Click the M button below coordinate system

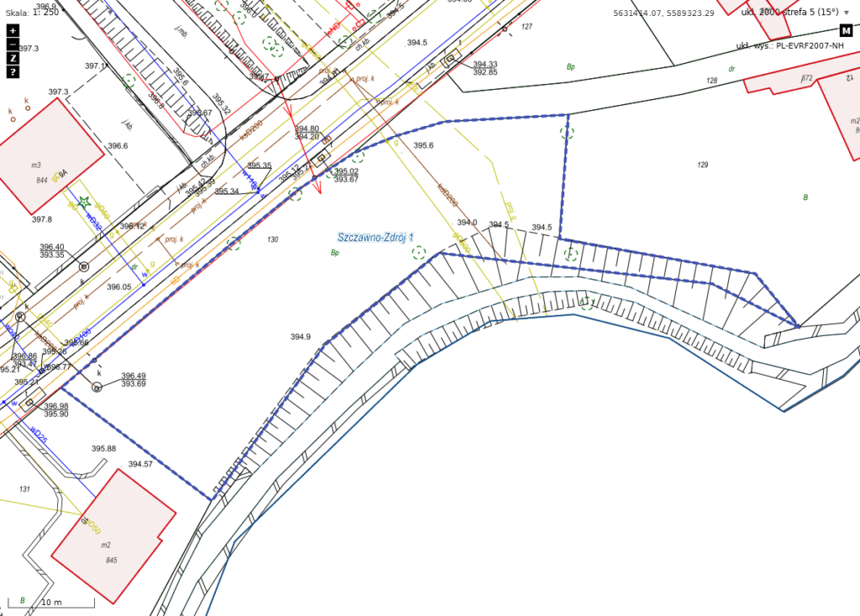pyautogui.click(x=846, y=31)
